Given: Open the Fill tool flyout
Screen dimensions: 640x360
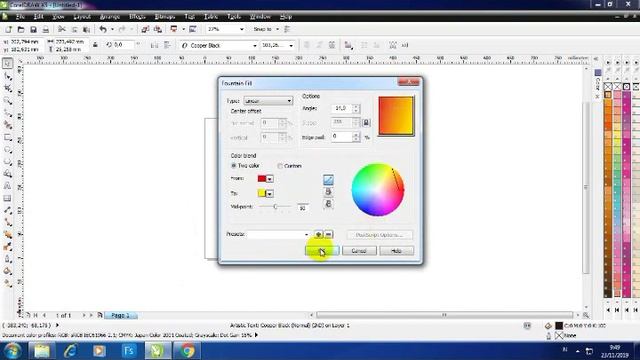Looking at the screenshot, I should pos(7,271).
